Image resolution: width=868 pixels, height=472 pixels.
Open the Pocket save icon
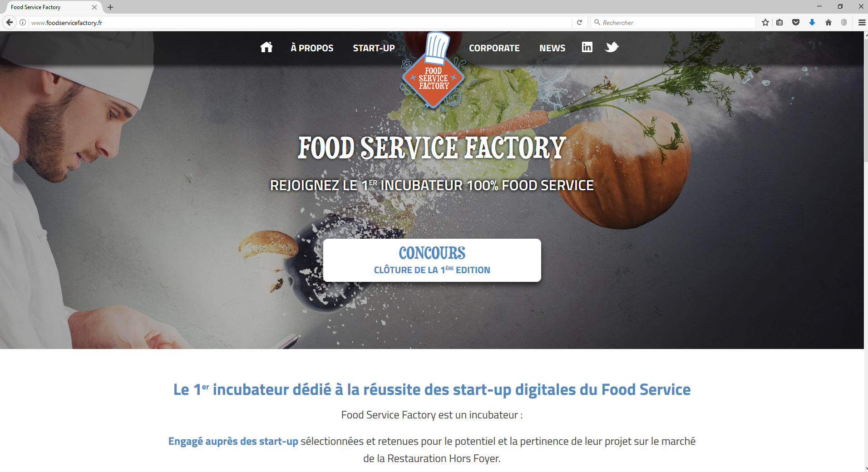(x=796, y=22)
